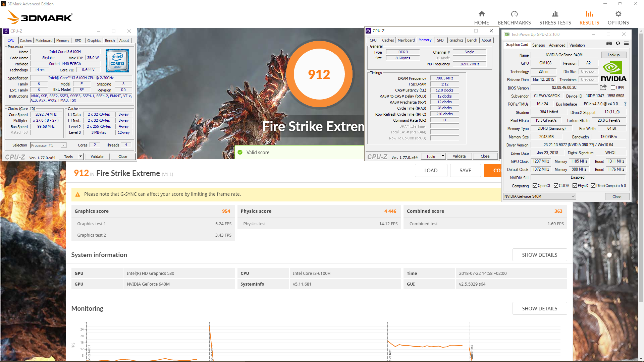Click the orange partially hidden compare button

(x=492, y=171)
